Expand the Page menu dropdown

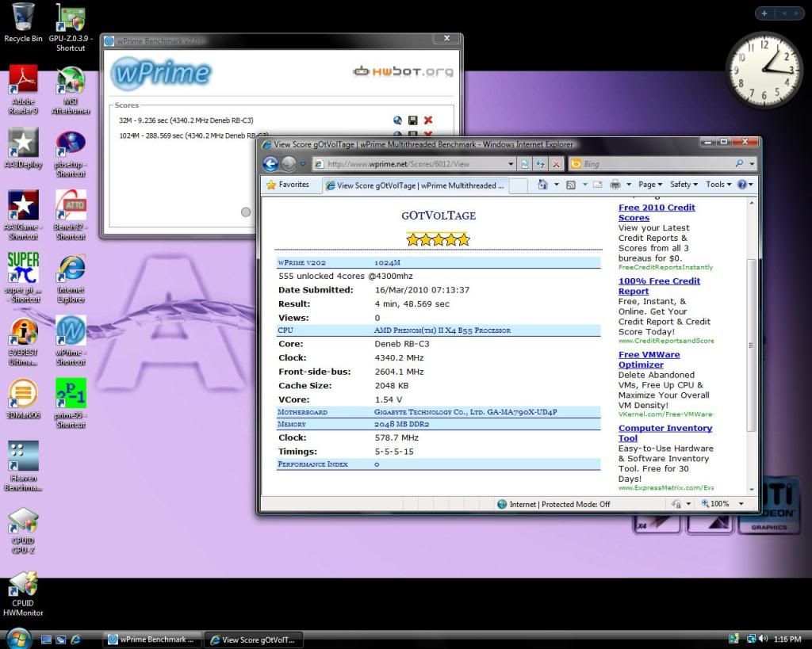650,185
